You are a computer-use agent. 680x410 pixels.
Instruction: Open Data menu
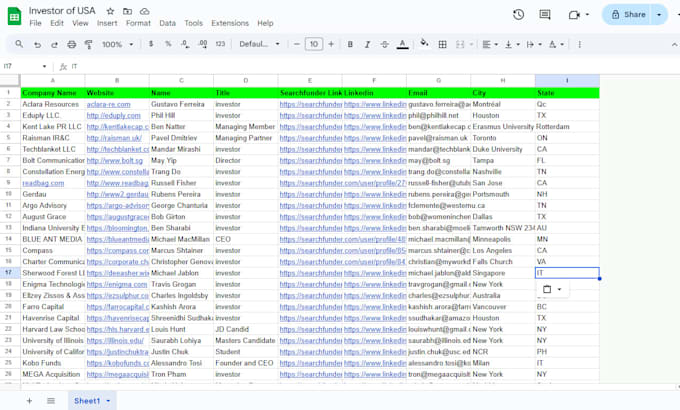167,23
